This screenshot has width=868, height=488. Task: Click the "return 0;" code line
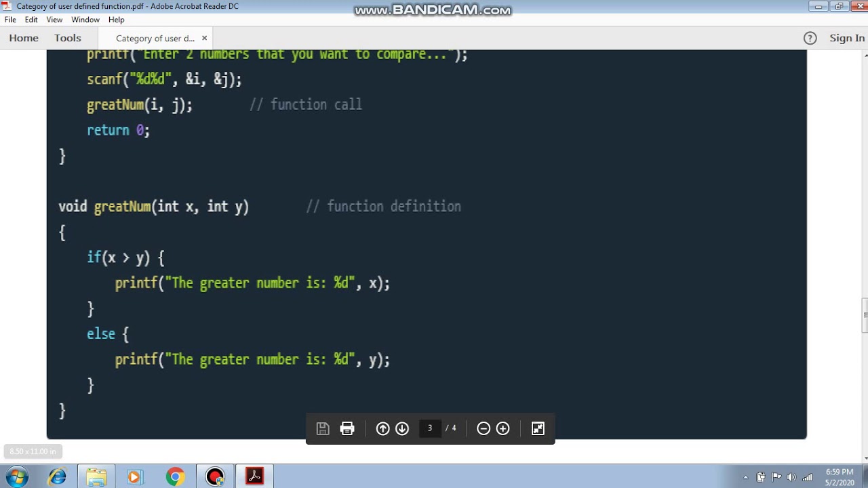click(x=118, y=130)
